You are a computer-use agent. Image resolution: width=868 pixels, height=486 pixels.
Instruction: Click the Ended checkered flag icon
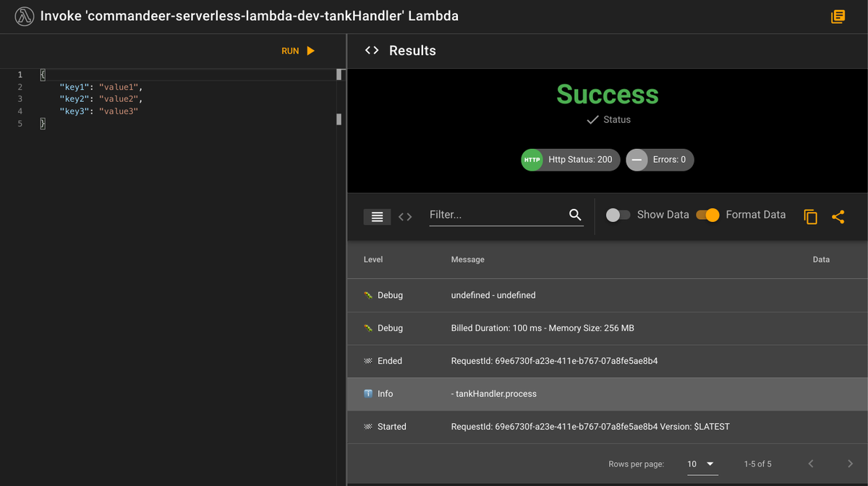[368, 361]
